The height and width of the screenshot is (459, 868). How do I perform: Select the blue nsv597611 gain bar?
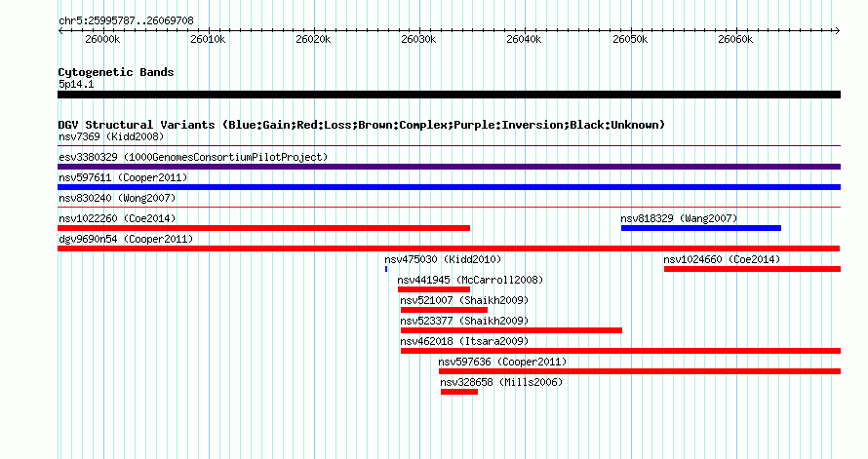pyautogui.click(x=449, y=187)
